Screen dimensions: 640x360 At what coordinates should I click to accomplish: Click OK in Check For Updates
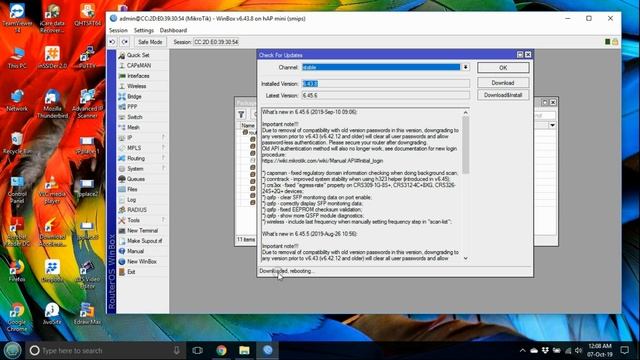tap(503, 68)
